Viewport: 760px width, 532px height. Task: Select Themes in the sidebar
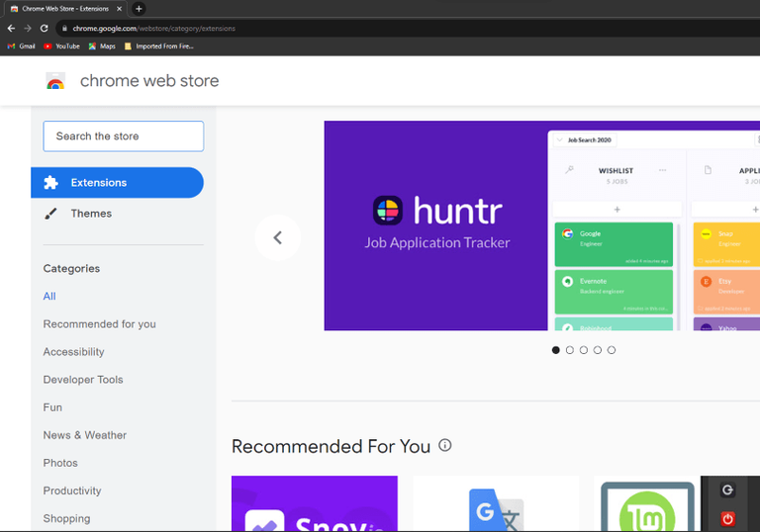(91, 214)
